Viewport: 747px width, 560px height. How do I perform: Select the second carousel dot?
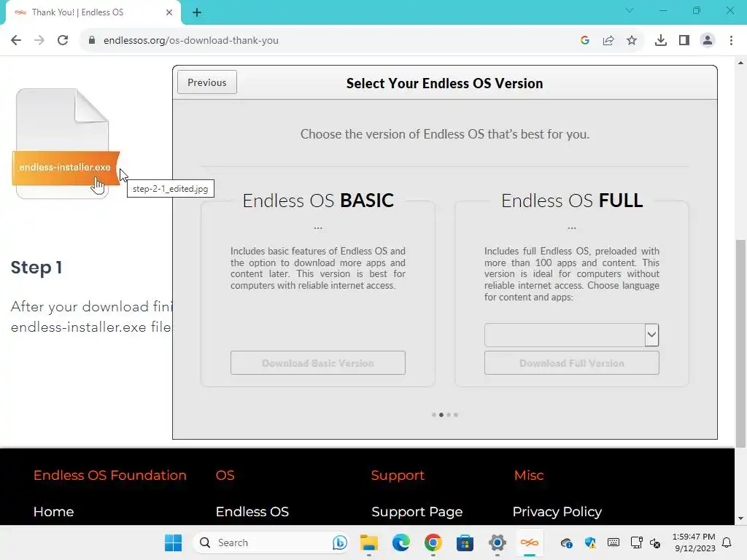(x=441, y=415)
